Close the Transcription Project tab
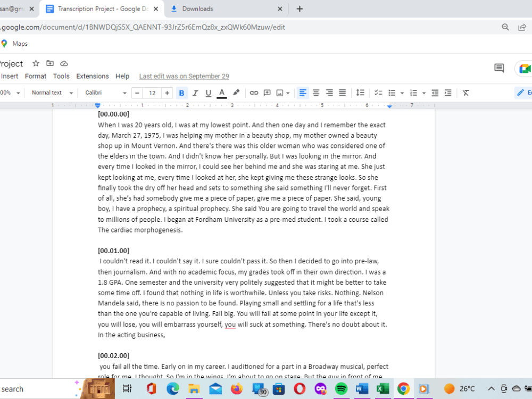This screenshot has width=532, height=399. (x=156, y=9)
